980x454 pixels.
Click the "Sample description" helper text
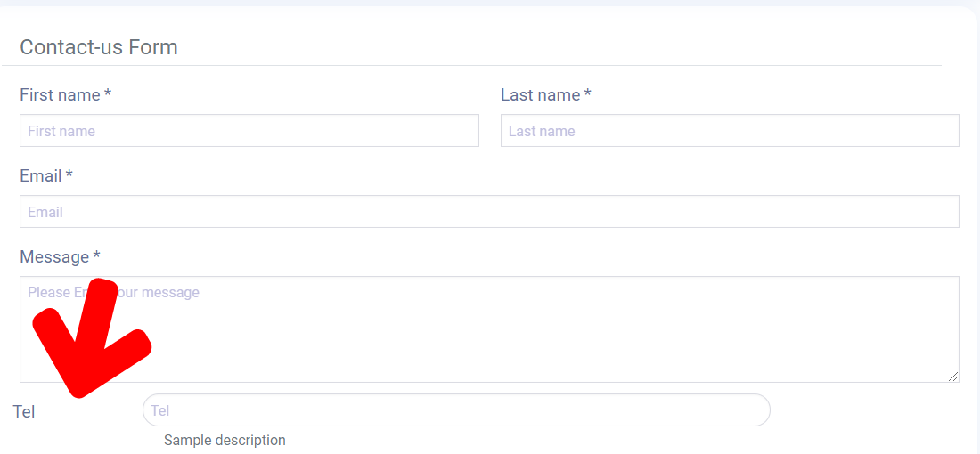point(225,441)
